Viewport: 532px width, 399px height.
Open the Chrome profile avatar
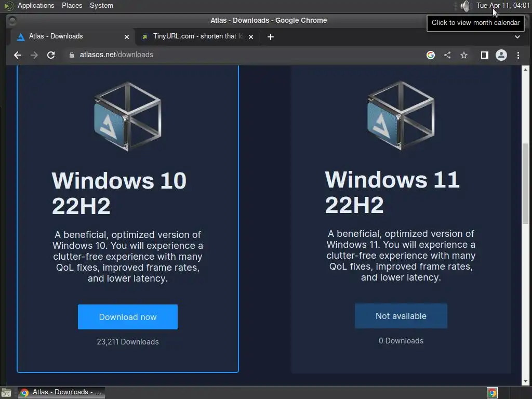[x=501, y=55]
